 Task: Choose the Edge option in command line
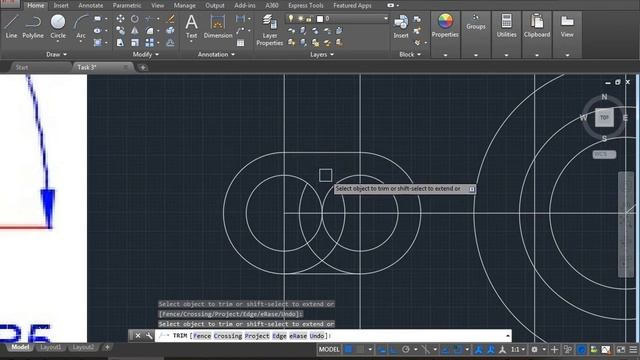pos(279,336)
